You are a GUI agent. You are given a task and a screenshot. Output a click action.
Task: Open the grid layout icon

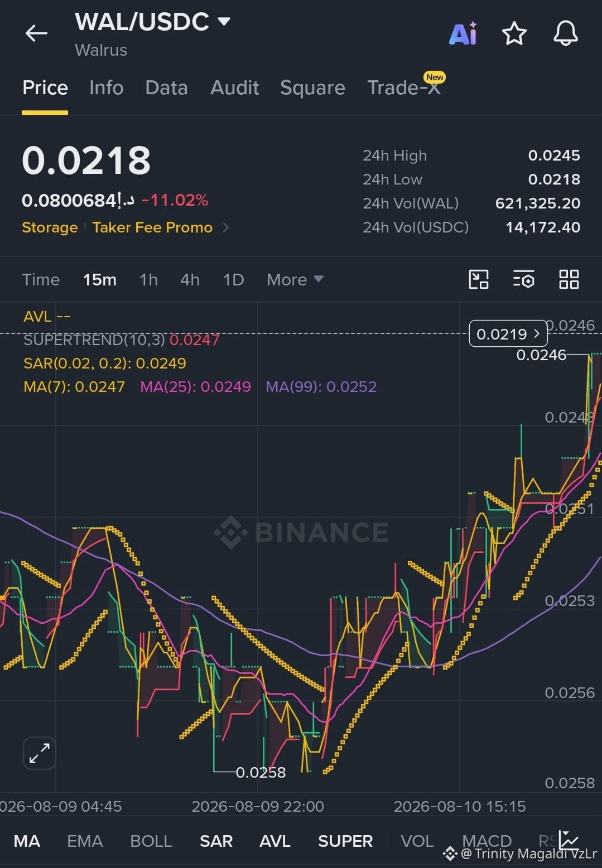pos(569,279)
